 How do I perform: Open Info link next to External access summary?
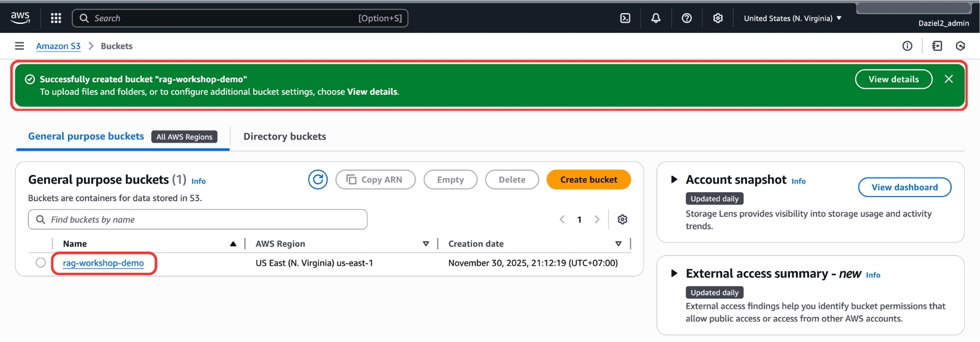tap(873, 274)
